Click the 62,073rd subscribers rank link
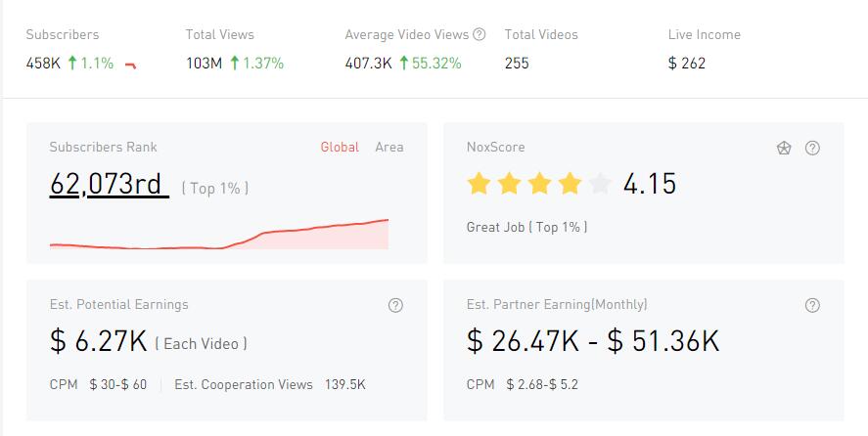The height and width of the screenshot is (436, 868). (x=106, y=184)
